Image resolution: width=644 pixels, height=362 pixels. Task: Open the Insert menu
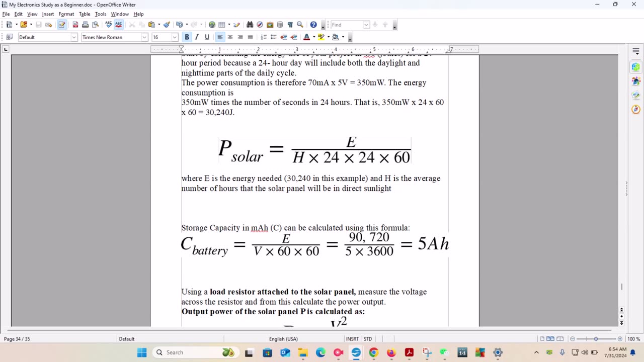48,14
